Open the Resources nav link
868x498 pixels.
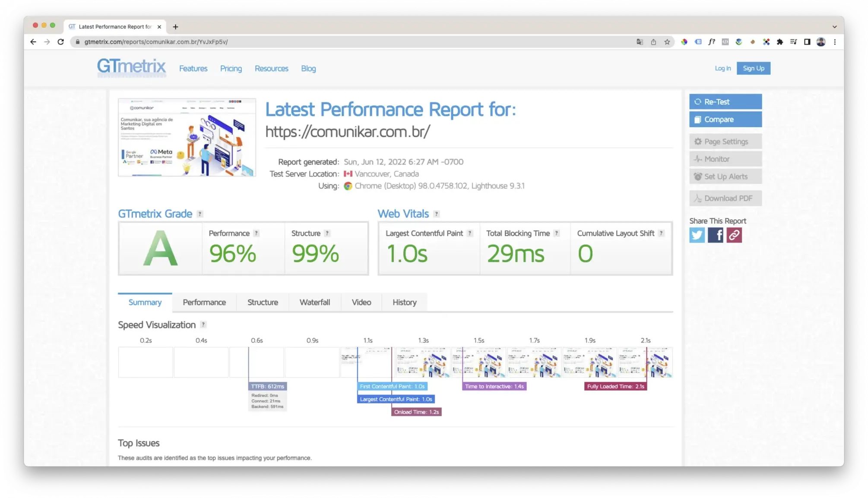tap(272, 69)
